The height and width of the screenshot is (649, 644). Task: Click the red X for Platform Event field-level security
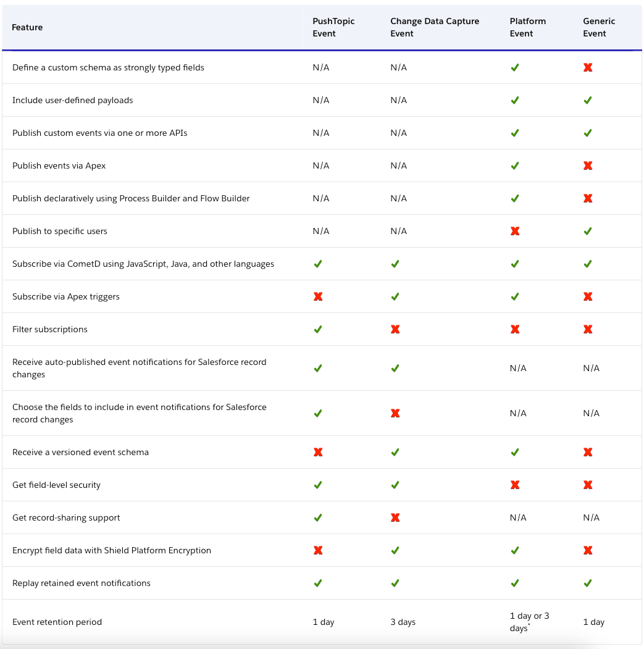515,485
